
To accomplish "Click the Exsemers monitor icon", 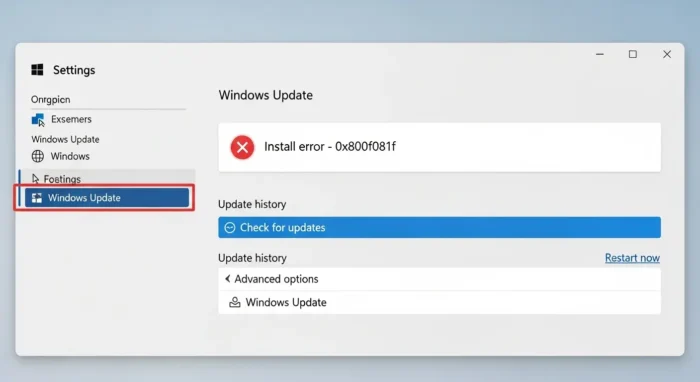I will (x=38, y=120).
